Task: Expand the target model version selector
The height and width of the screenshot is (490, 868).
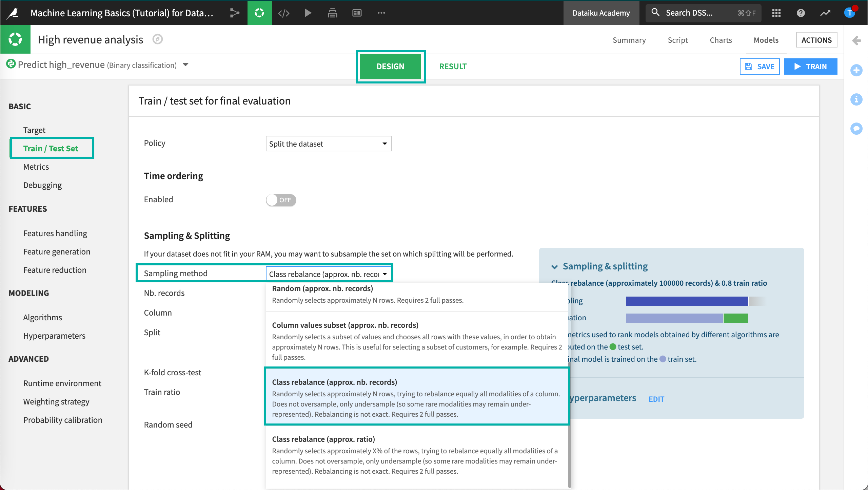Action: pyautogui.click(x=186, y=65)
